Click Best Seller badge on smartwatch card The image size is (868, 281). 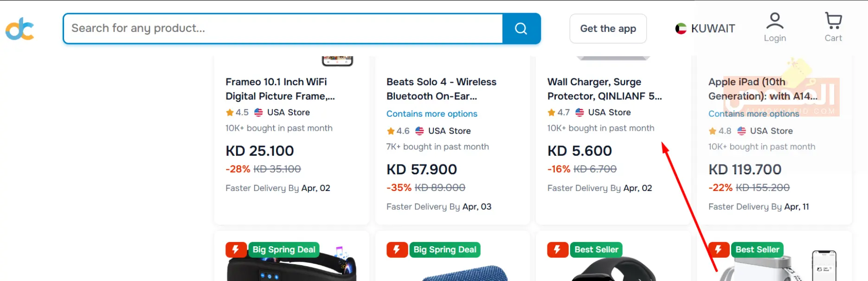coord(596,249)
